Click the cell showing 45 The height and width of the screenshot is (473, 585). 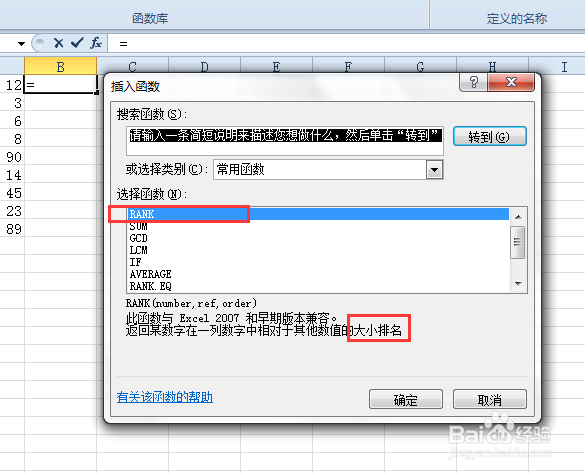point(12,193)
